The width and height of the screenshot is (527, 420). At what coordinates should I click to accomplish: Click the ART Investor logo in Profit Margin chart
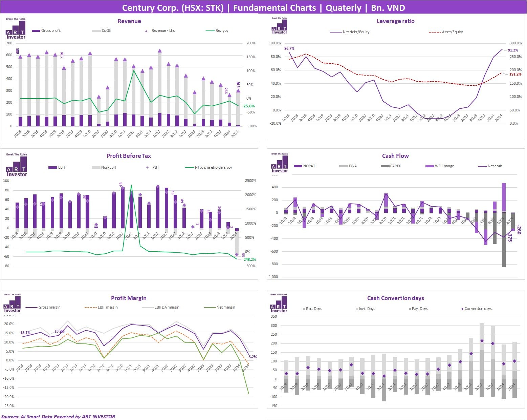[13, 303]
